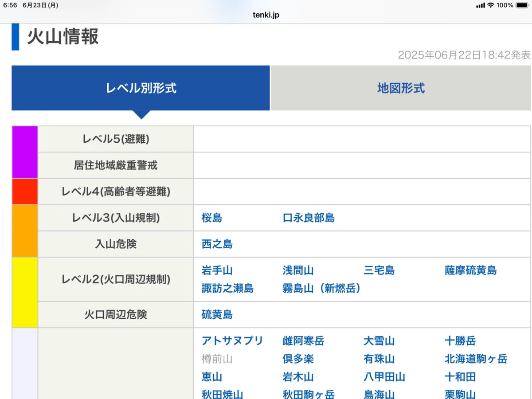Click the yellow level 2 color block
The image size is (532, 399).
pos(25,293)
